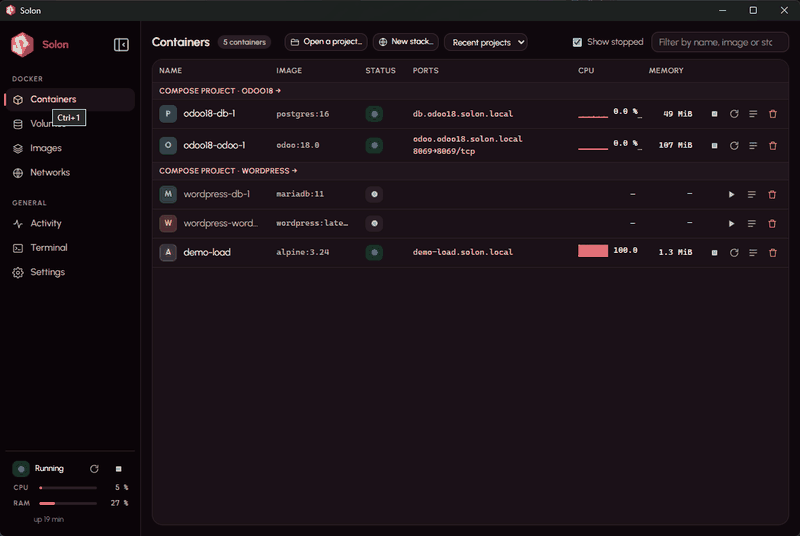Delete the odoo18-odoo-1 container
The width and height of the screenshot is (800, 536).
[772, 146]
